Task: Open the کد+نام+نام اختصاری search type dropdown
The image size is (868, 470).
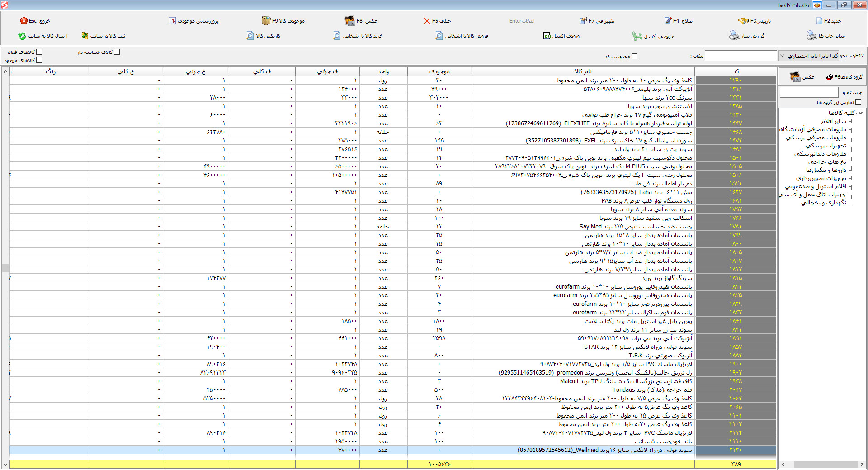Action: (x=809, y=56)
